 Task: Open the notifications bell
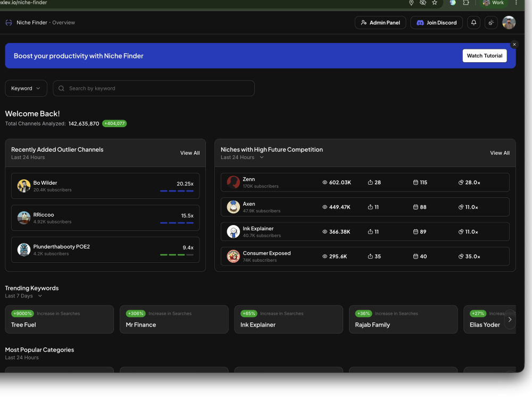[x=473, y=23]
